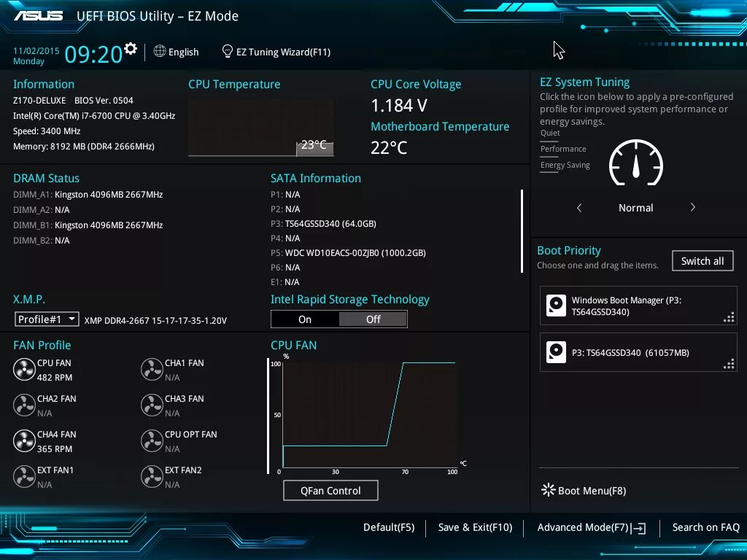Image resolution: width=747 pixels, height=560 pixels.
Task: Click the ASUS logo
Action: tap(38, 16)
